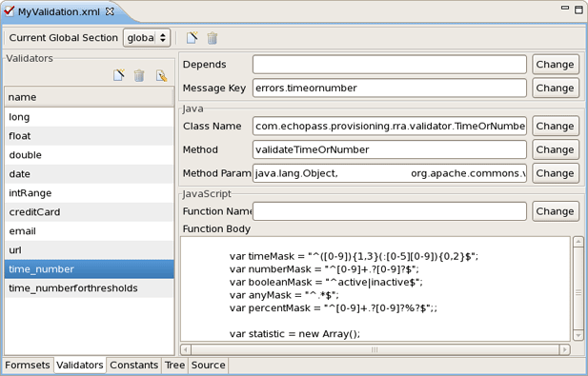This screenshot has width=588, height=376.
Task: Click the empty Function Name field
Action: coord(390,211)
